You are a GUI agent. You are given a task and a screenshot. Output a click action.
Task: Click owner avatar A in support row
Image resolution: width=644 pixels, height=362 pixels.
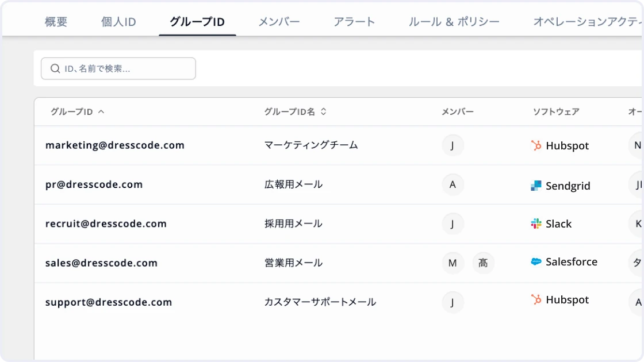636,302
